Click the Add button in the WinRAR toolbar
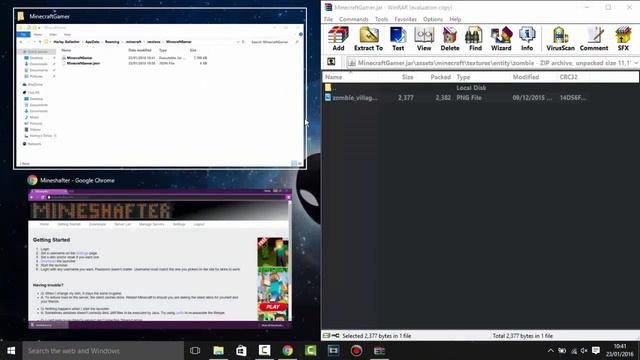Viewport: 640px width, 360px height. coord(338,39)
